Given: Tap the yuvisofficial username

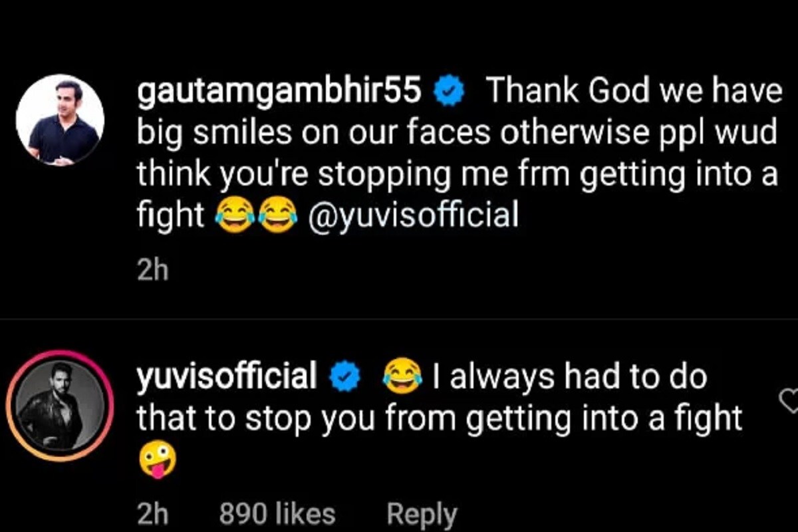Looking at the screenshot, I should point(226,377).
